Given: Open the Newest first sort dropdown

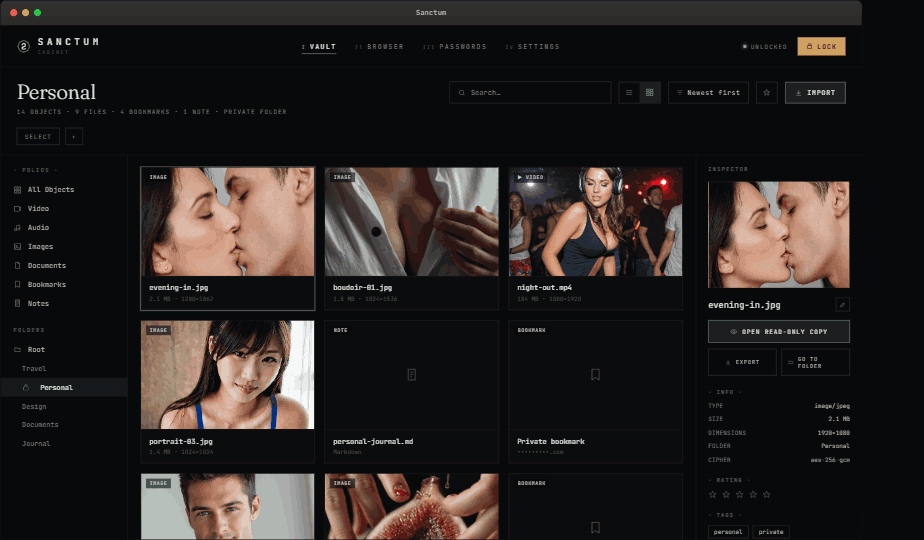Looking at the screenshot, I should coord(708,93).
